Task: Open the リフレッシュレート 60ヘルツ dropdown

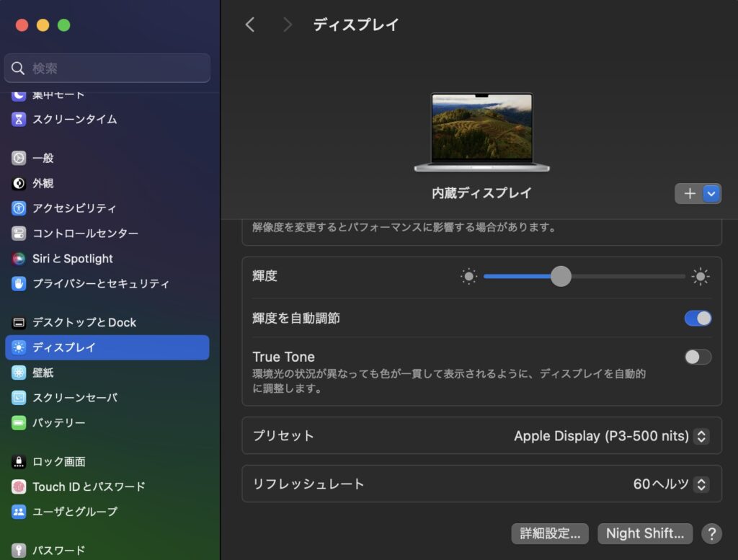Action: tap(701, 484)
